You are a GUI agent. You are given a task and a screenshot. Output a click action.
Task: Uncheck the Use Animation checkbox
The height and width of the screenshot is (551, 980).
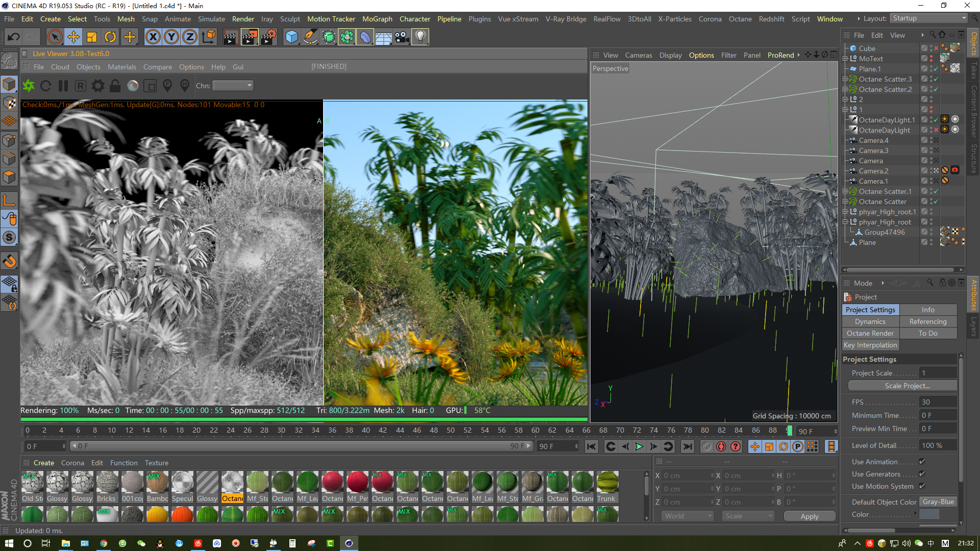click(x=922, y=462)
